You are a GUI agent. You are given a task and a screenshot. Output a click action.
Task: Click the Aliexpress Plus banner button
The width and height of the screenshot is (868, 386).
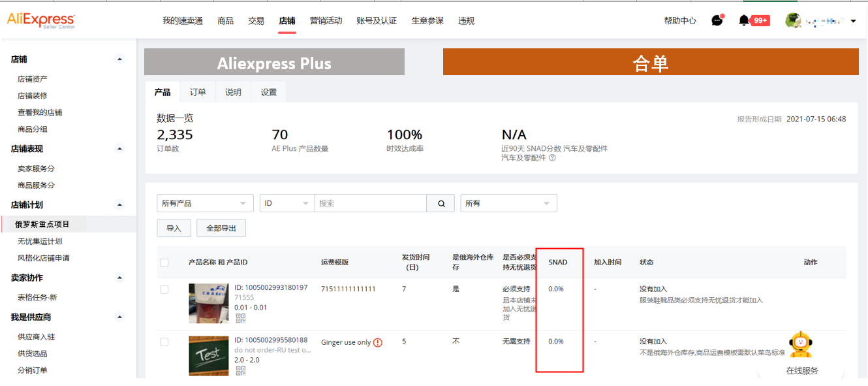[x=274, y=62]
